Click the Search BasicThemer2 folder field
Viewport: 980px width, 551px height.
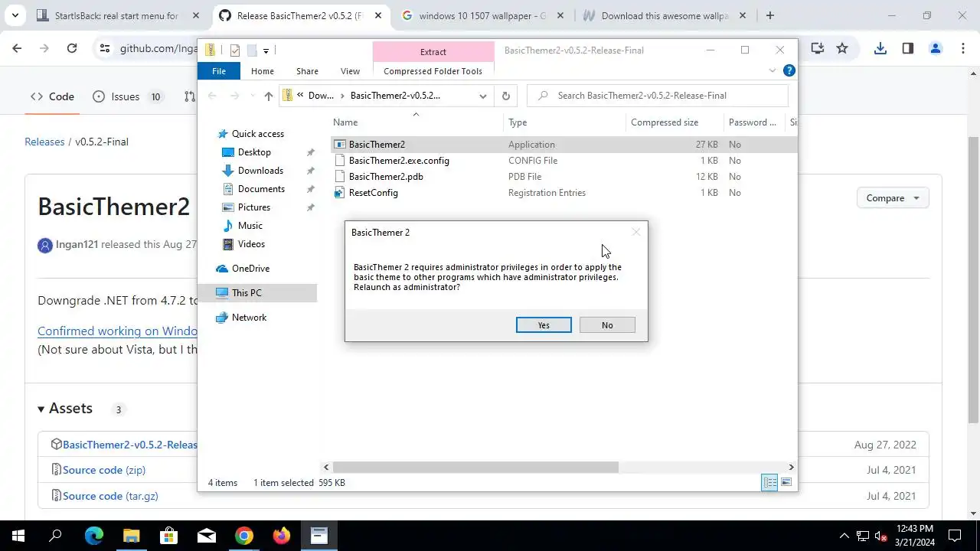658,96
